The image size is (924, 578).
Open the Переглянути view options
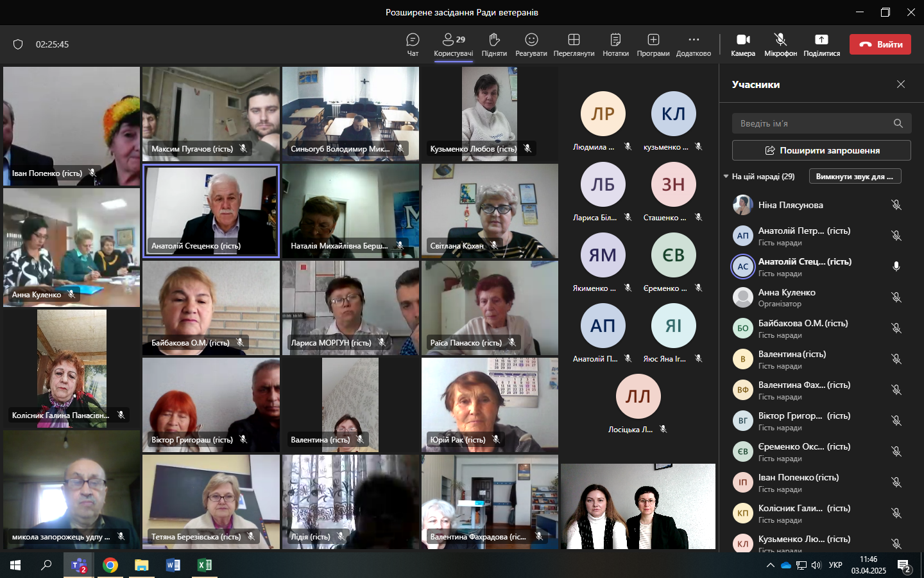pos(574,44)
